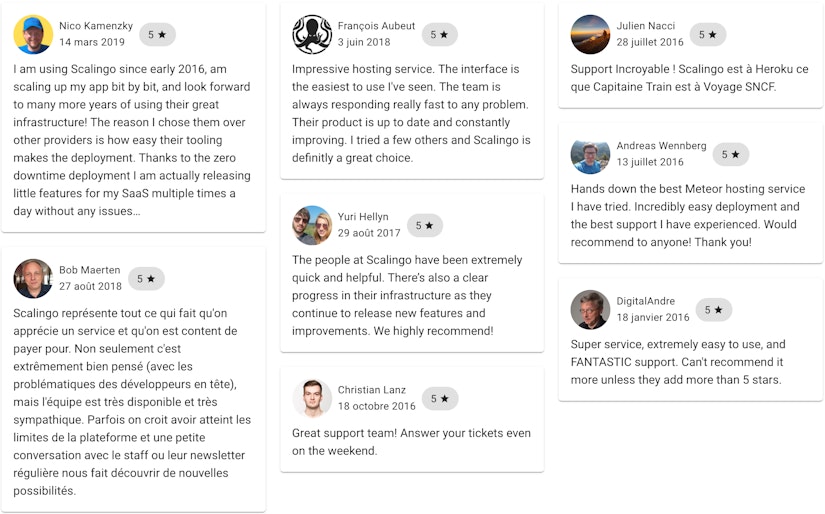The image size is (825, 514).
Task: Click the 5-star badge beside François Aubeut
Action: coord(439,35)
